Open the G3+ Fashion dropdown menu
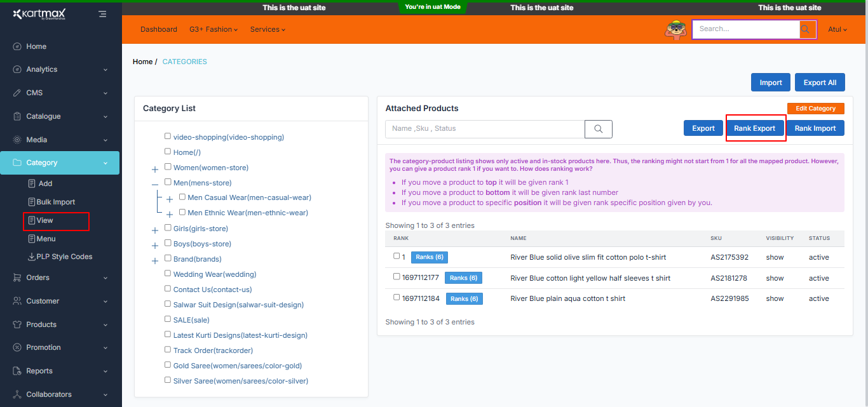The height and width of the screenshot is (407, 868). tap(213, 29)
